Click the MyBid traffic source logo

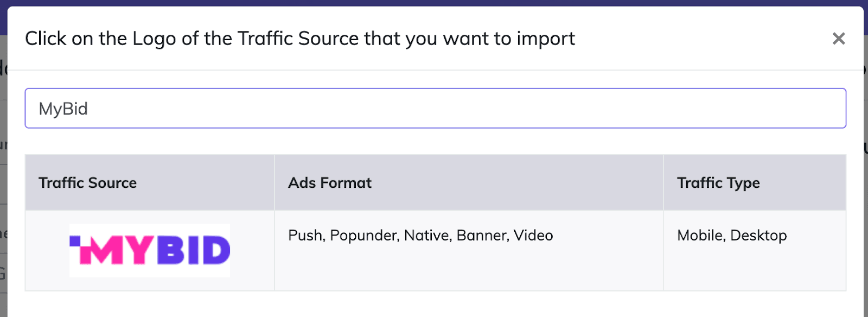coord(150,251)
